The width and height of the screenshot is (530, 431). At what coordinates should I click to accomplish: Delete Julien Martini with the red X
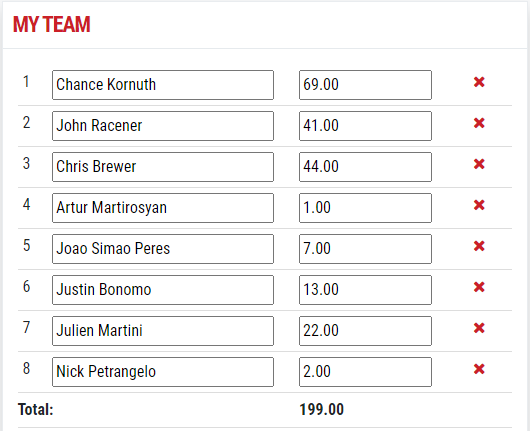pos(479,328)
